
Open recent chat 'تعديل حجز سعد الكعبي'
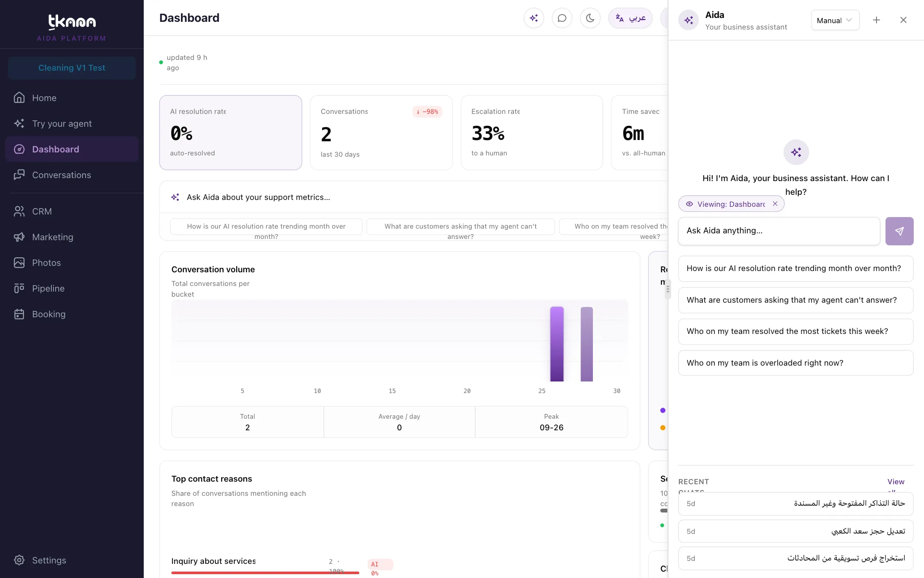tap(796, 531)
